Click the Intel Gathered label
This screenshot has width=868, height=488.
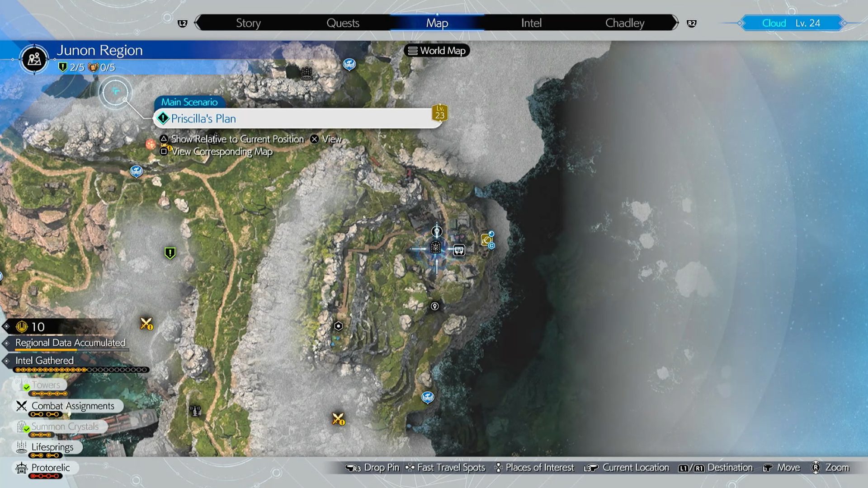point(44,361)
